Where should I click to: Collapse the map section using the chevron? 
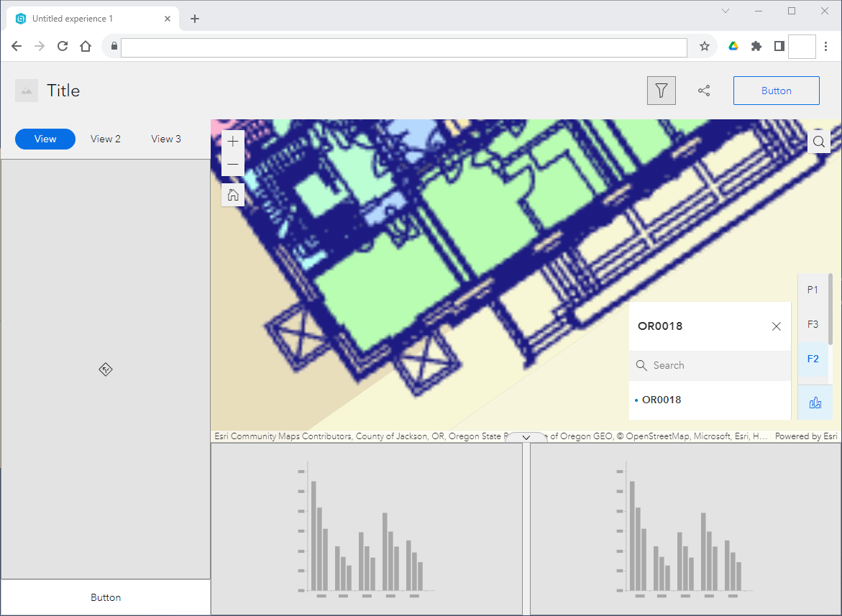pos(525,436)
